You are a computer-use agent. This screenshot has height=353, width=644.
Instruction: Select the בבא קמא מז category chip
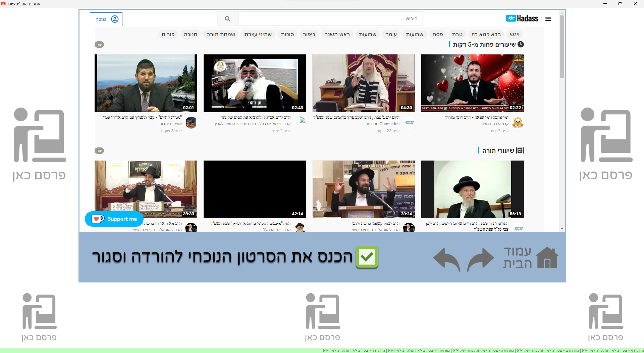click(x=486, y=34)
